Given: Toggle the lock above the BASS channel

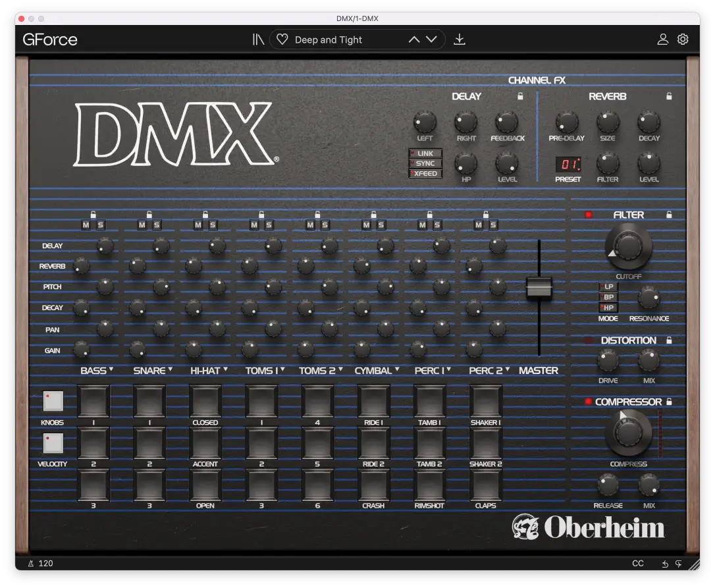Looking at the screenshot, I should [x=93, y=214].
